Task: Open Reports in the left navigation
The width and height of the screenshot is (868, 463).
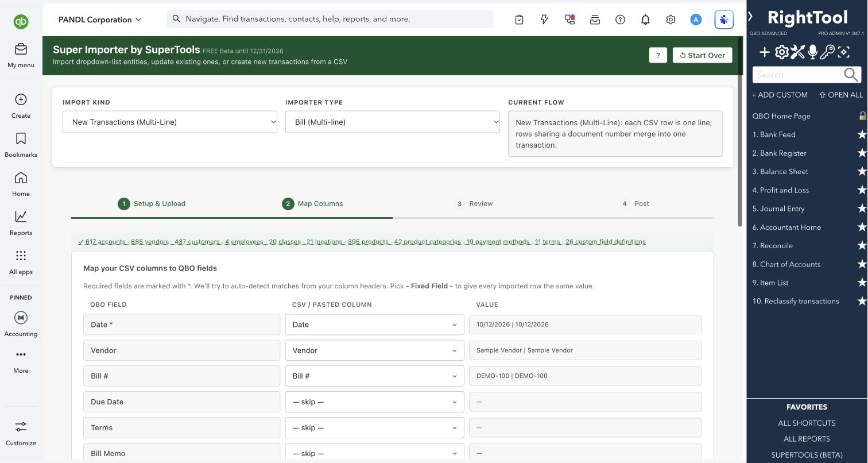Action: click(21, 223)
